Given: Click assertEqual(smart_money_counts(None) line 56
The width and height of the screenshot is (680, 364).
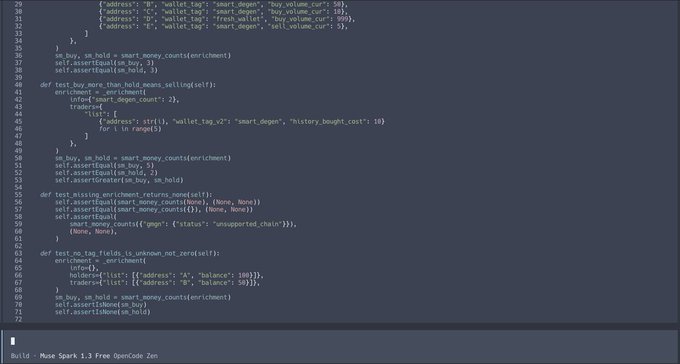Looking at the screenshot, I should (157, 202).
